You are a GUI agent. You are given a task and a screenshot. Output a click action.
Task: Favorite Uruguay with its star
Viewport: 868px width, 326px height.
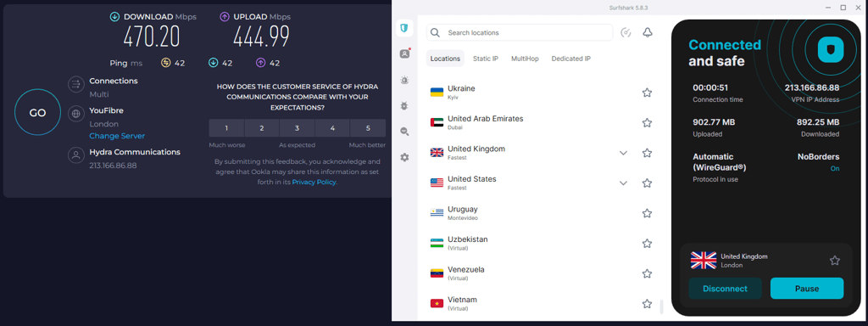point(647,213)
